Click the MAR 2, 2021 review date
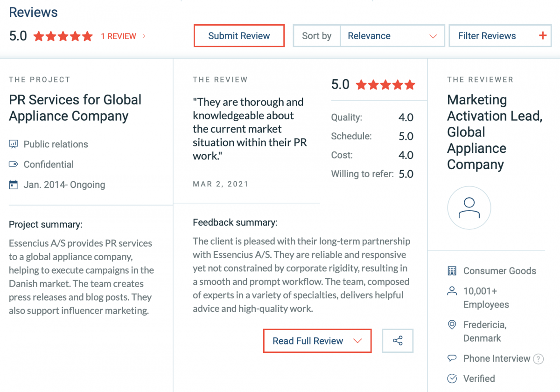 pos(221,184)
